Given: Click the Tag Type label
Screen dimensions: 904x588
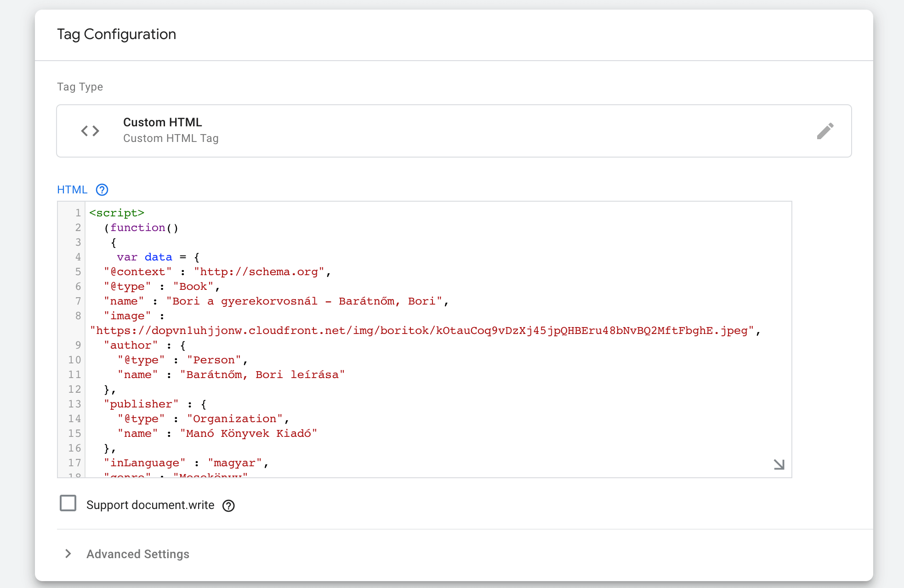Looking at the screenshot, I should (80, 87).
